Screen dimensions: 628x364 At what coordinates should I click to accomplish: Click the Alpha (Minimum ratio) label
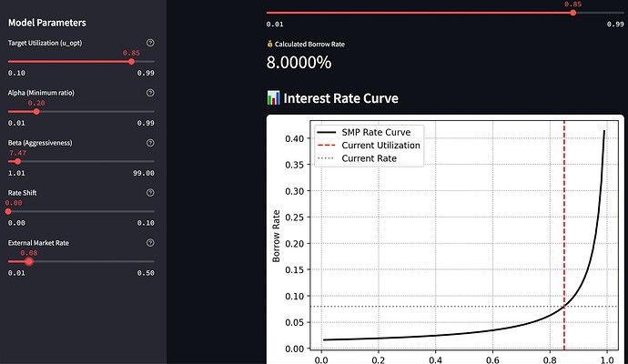point(41,93)
